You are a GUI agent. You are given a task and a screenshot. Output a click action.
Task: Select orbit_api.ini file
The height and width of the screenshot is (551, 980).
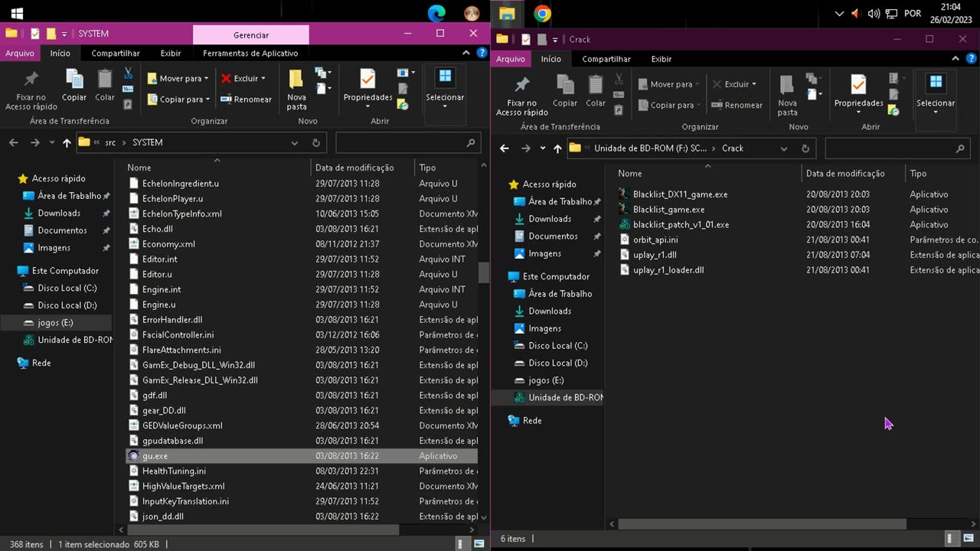655,240
